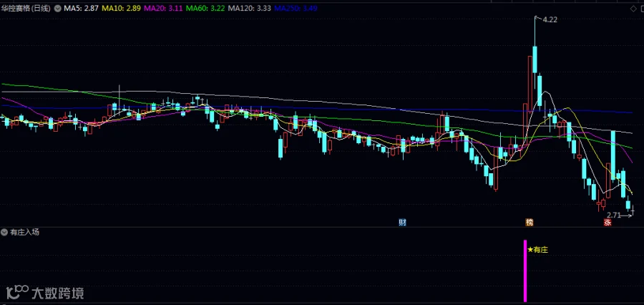644x305 pixels.
Task: Click the 华控赛格(日线) chart title
Action: pos(26,8)
